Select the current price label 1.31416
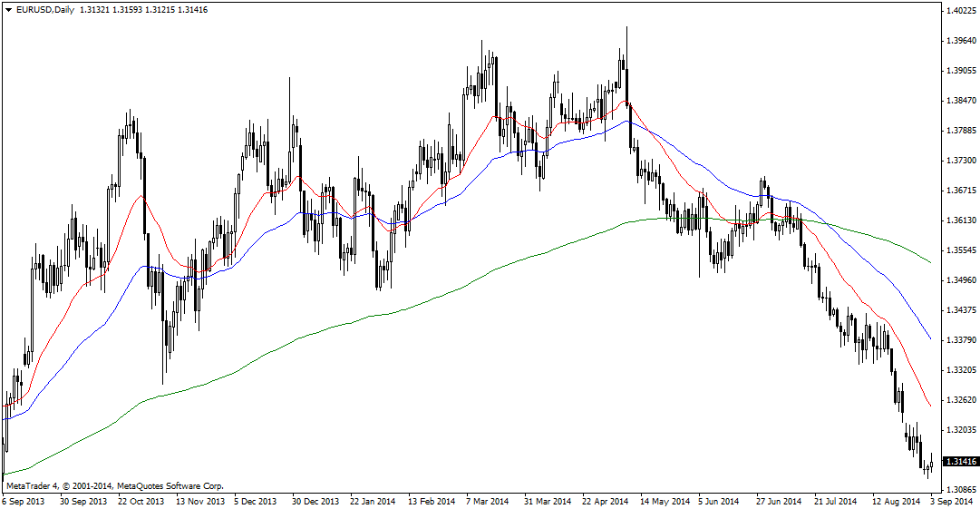The height and width of the screenshot is (509, 980). point(961,462)
